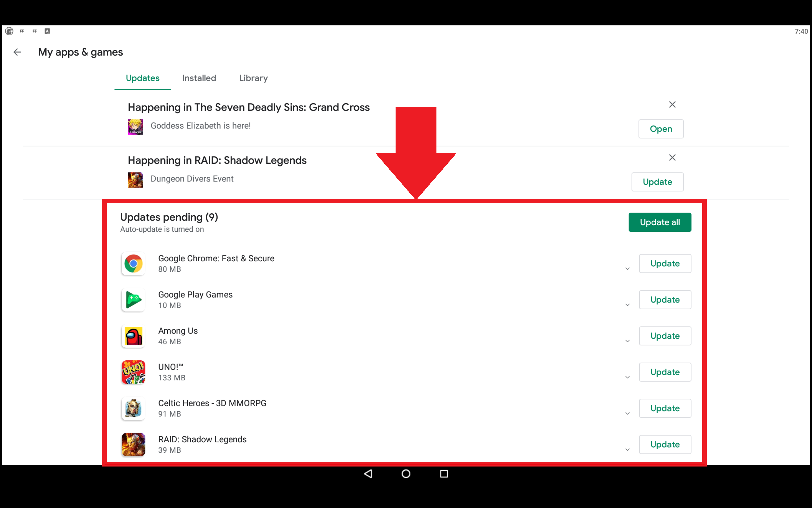The height and width of the screenshot is (508, 812).
Task: Expand details for UNO! update
Action: click(x=627, y=377)
